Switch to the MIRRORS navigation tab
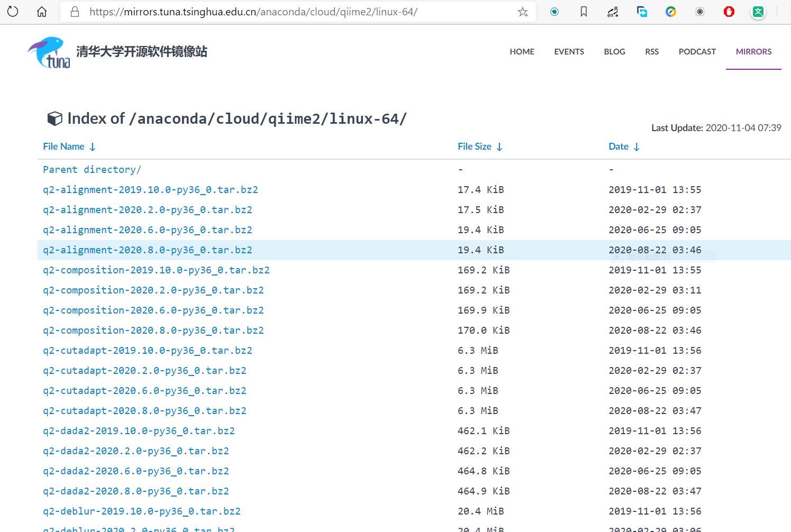The height and width of the screenshot is (532, 791). [753, 51]
